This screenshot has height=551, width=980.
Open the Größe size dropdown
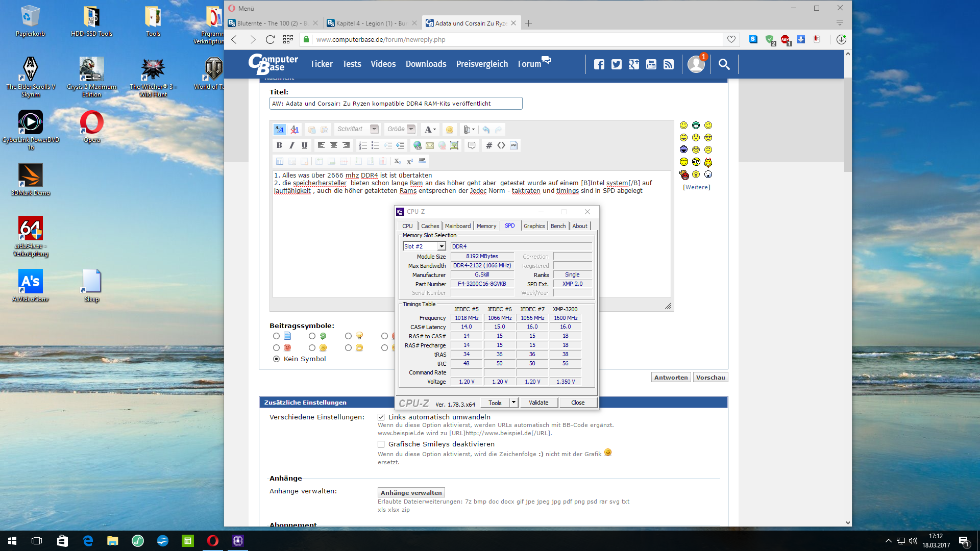411,130
